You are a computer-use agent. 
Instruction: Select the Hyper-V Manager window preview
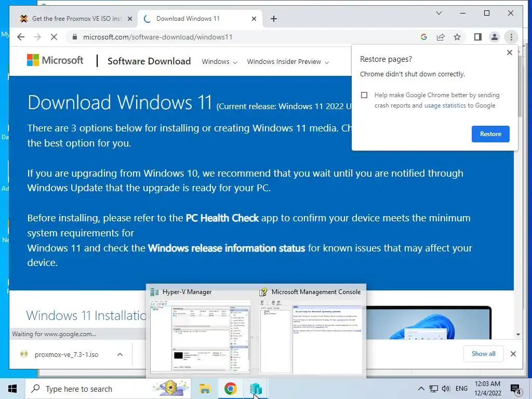click(x=201, y=331)
